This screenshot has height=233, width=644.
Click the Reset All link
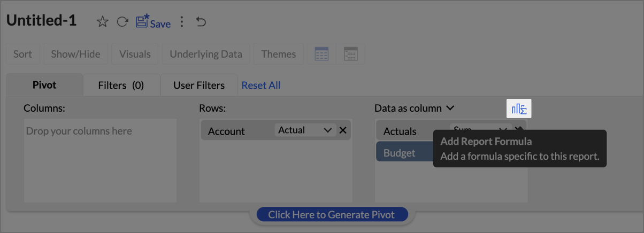[x=261, y=86]
